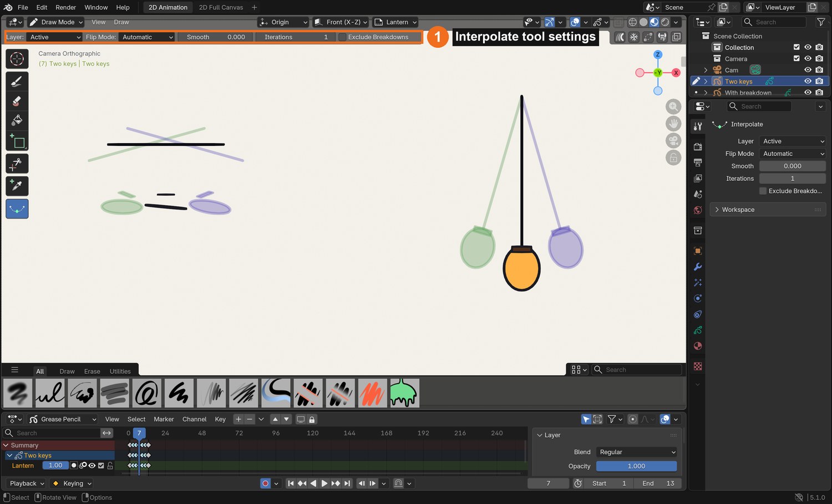
Task: Click the zoom view magnifier icon
Action: 673,106
